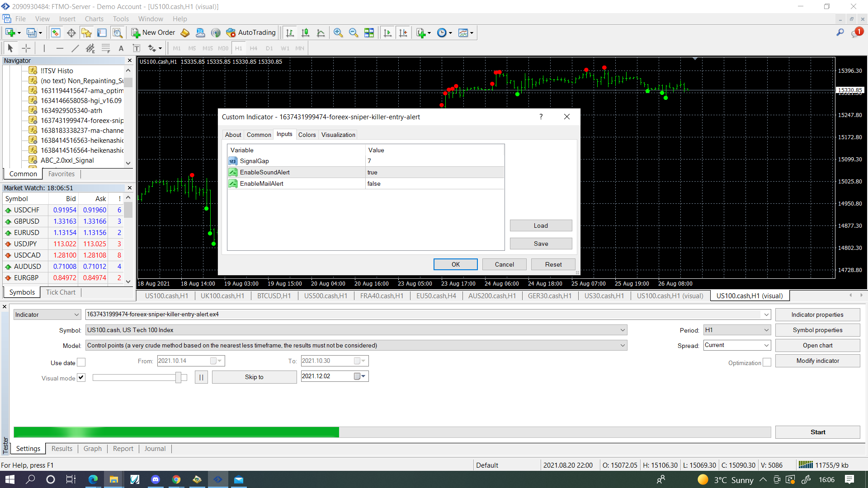This screenshot has width=868, height=488.
Task: Click Cancel in the Custom Indicator dialog
Action: 505,264
